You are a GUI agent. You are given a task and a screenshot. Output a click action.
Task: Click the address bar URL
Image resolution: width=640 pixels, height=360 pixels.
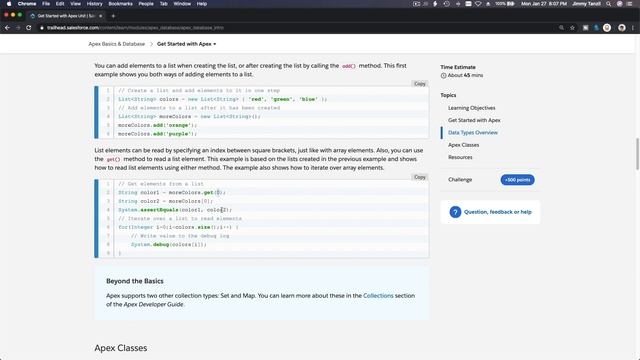[x=135, y=28]
